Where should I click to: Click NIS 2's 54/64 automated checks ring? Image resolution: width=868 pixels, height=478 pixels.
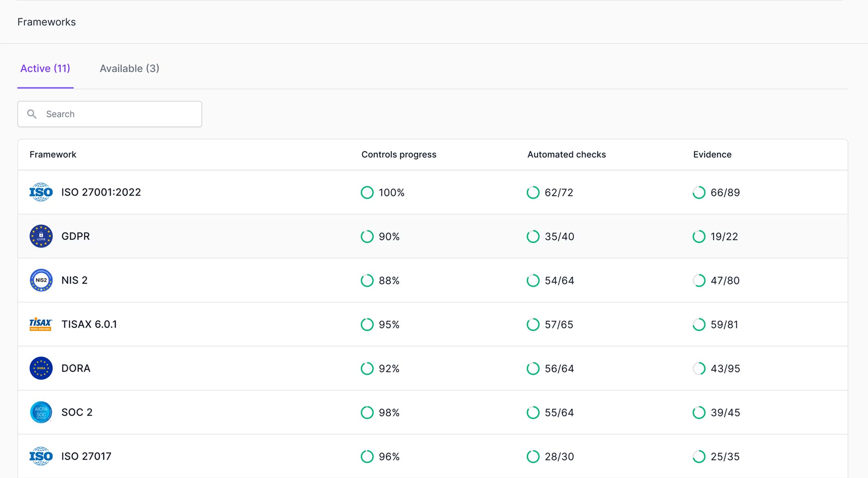tap(533, 280)
